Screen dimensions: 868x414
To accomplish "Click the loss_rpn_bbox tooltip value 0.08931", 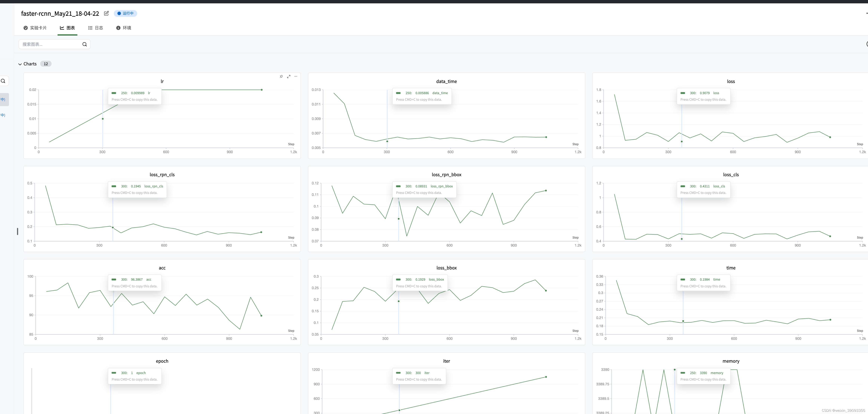I will [421, 186].
